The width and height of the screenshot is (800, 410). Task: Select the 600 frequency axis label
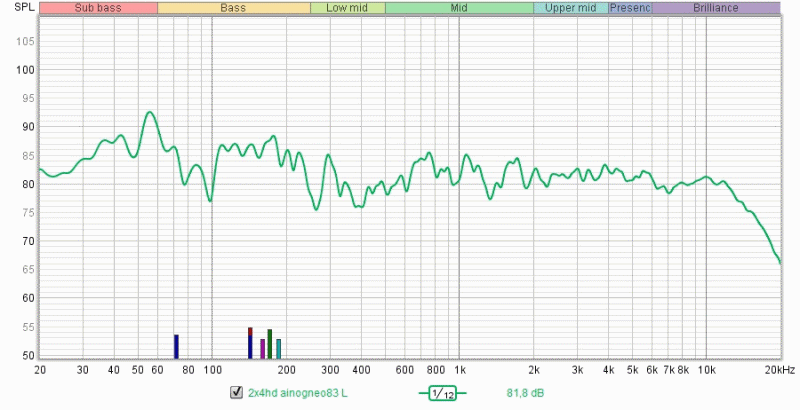[x=405, y=370]
